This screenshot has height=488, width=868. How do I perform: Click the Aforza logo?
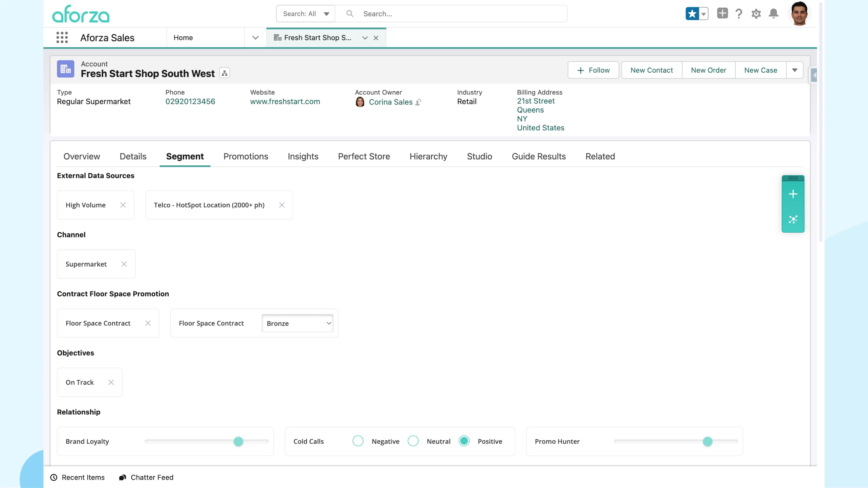(x=81, y=14)
